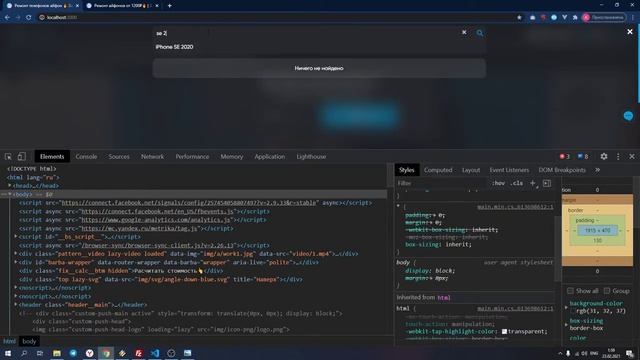Expand the box-sizing computed property
This screenshot has height=360, width=640.
(x=566, y=324)
